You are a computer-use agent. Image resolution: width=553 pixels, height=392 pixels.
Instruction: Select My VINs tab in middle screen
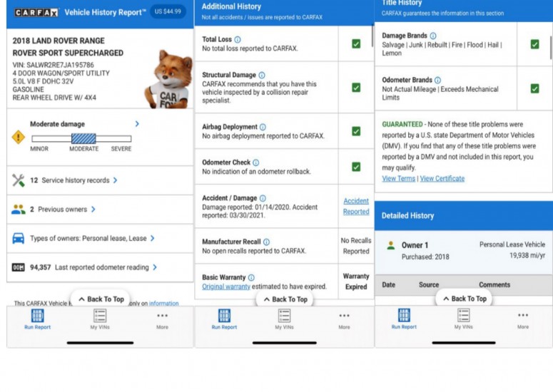pyautogui.click(x=284, y=319)
